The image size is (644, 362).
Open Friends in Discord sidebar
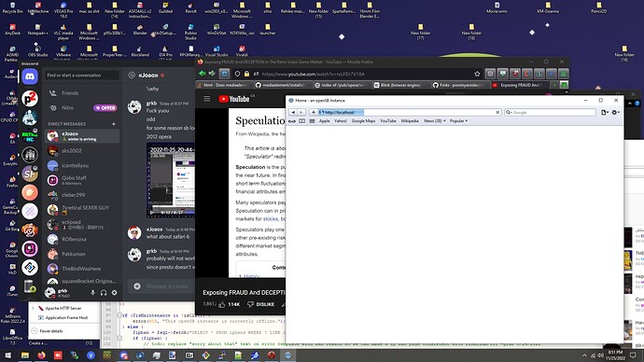click(x=82, y=93)
